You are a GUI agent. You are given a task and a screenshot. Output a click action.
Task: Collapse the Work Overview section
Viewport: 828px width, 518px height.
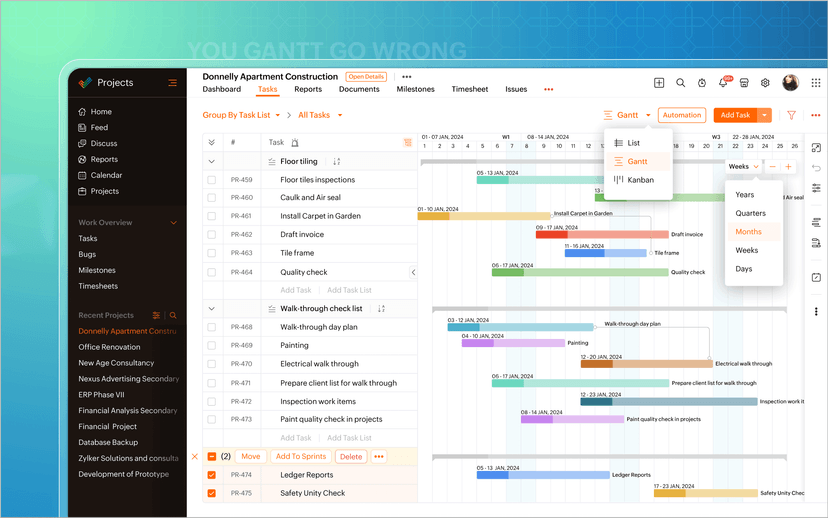173,223
